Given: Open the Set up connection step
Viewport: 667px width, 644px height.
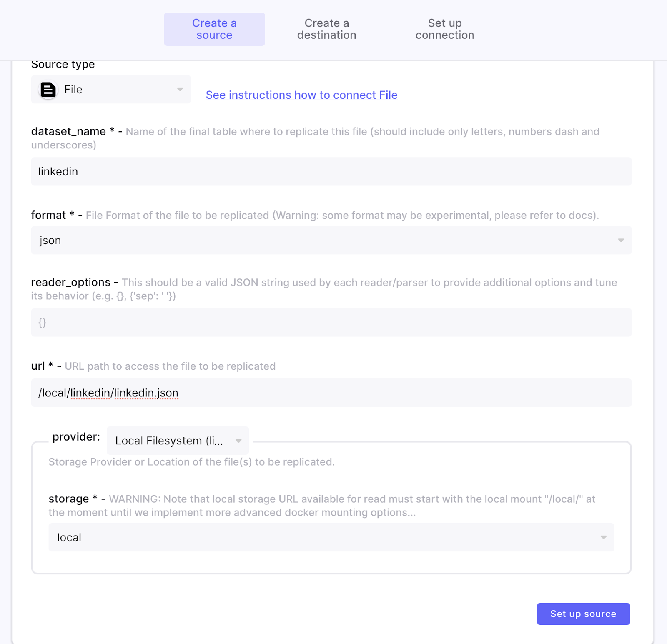Looking at the screenshot, I should 444,29.
